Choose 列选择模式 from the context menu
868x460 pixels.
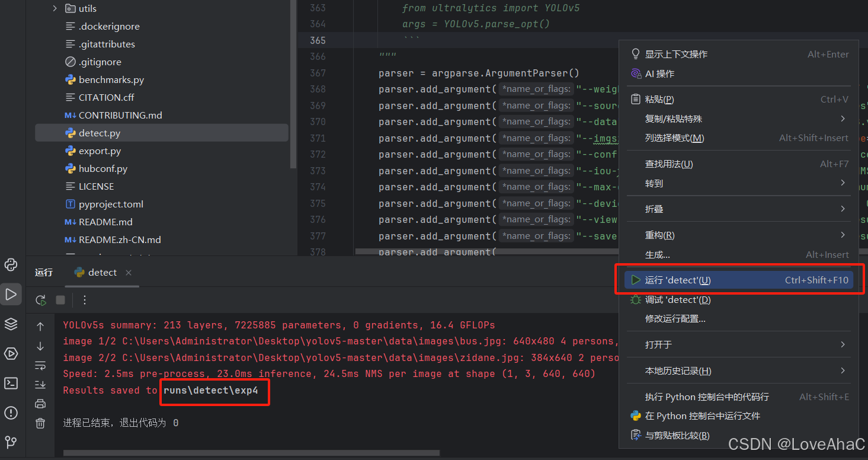click(739, 138)
